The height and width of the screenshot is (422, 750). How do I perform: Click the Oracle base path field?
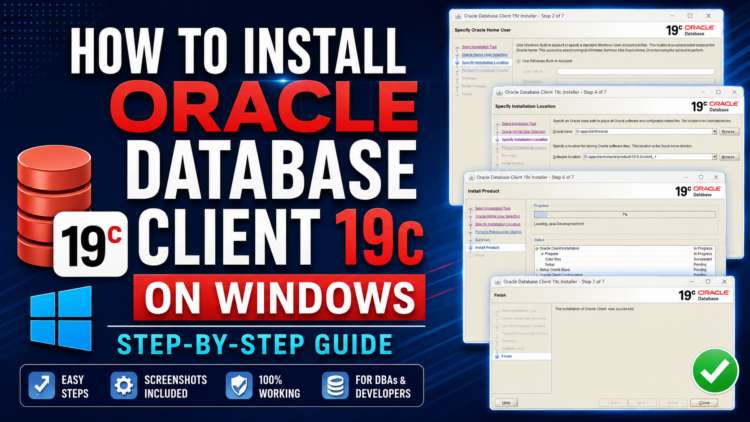pyautogui.click(x=643, y=132)
